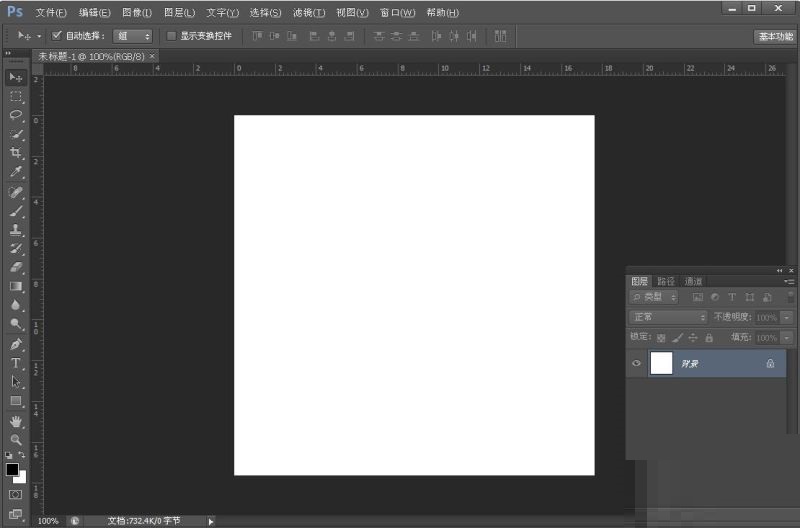The image size is (800, 528).
Task: Switch to the 通道 tab
Action: 693,281
